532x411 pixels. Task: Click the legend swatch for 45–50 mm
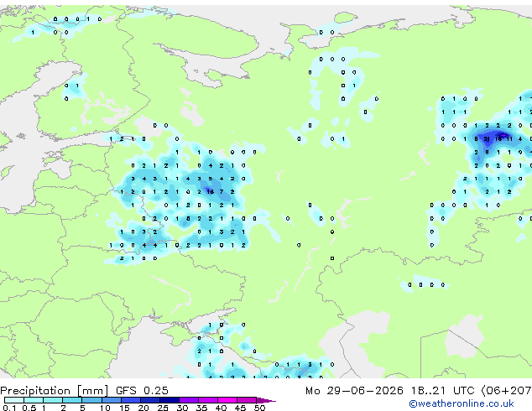click(247, 400)
